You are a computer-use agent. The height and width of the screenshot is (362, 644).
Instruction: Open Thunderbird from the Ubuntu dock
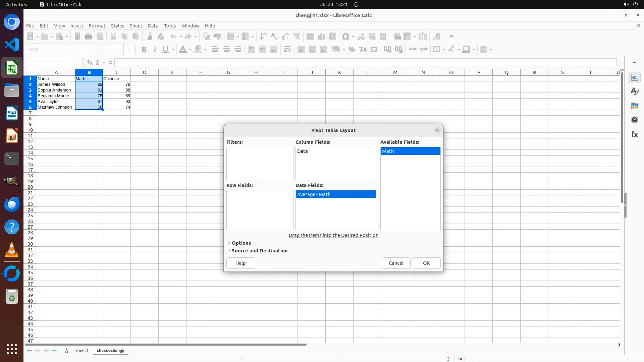tap(12, 204)
